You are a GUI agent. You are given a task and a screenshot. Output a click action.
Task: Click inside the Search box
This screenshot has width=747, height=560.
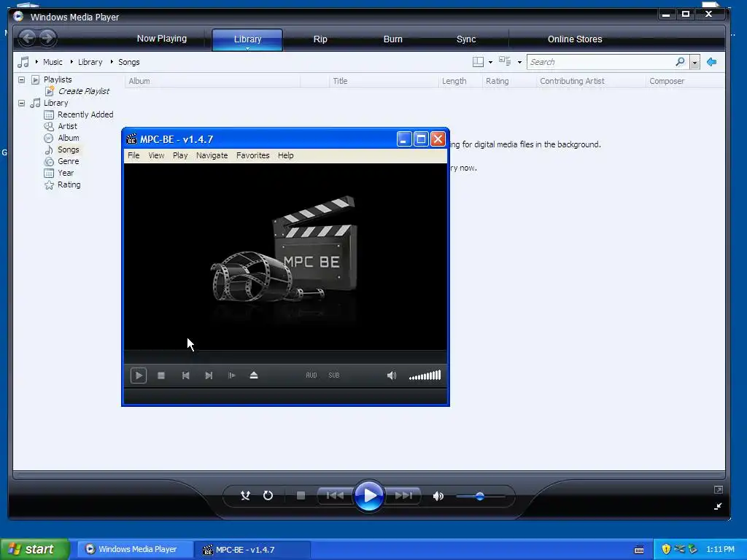600,62
